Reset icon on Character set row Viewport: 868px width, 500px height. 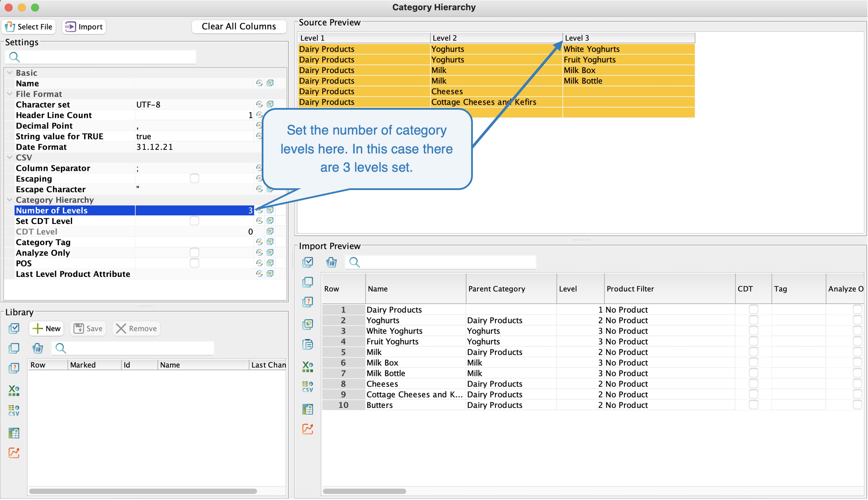coord(260,104)
